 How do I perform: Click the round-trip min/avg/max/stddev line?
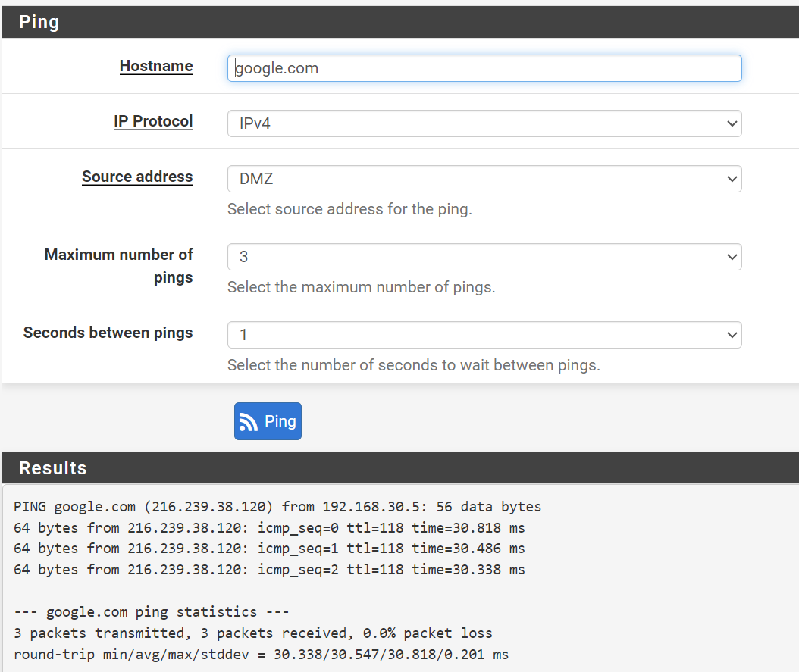pos(261,654)
